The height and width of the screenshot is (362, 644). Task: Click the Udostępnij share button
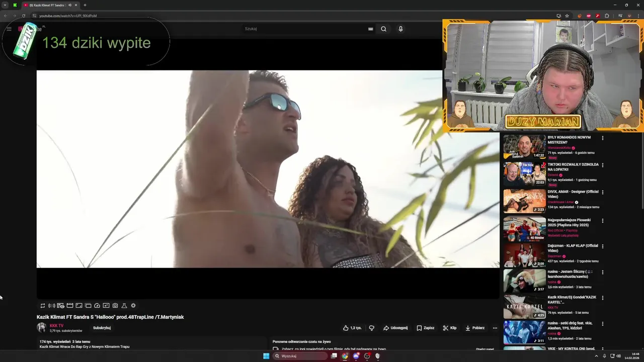coord(395,328)
